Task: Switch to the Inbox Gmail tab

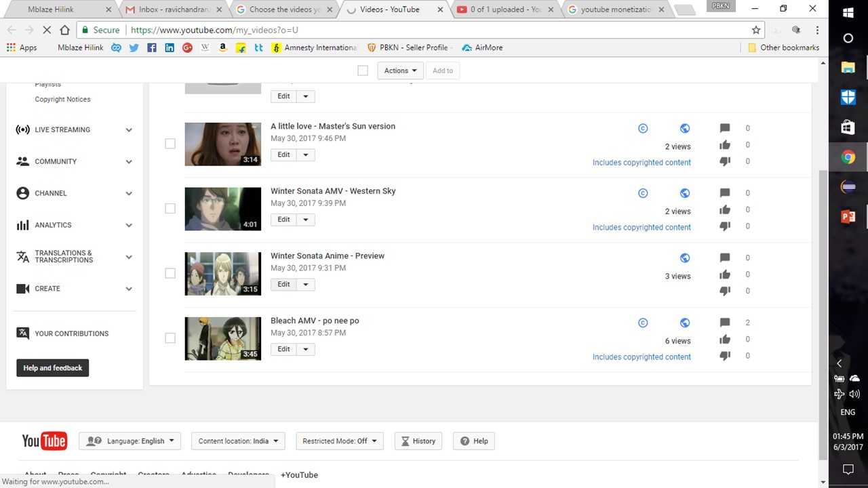Action: [172, 9]
